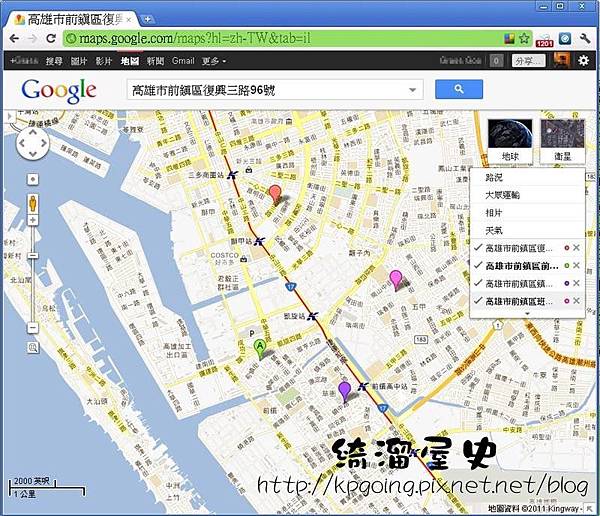Switch to 地球 Earth view thumbnail

510,141
